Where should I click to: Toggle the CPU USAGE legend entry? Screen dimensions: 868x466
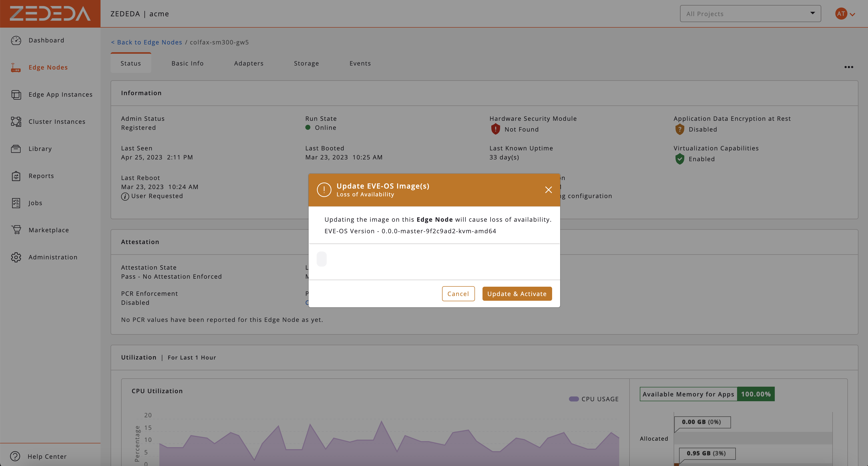point(594,399)
